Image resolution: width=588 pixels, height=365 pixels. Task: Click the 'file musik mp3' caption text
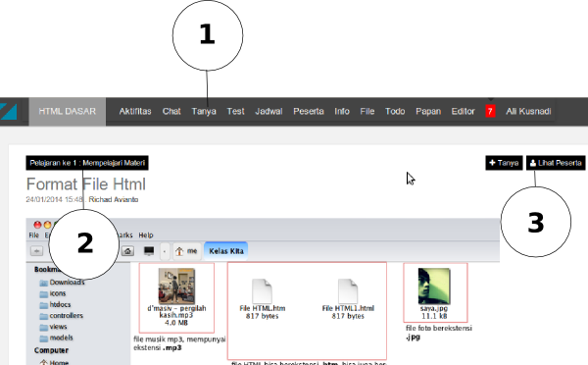coord(179,343)
